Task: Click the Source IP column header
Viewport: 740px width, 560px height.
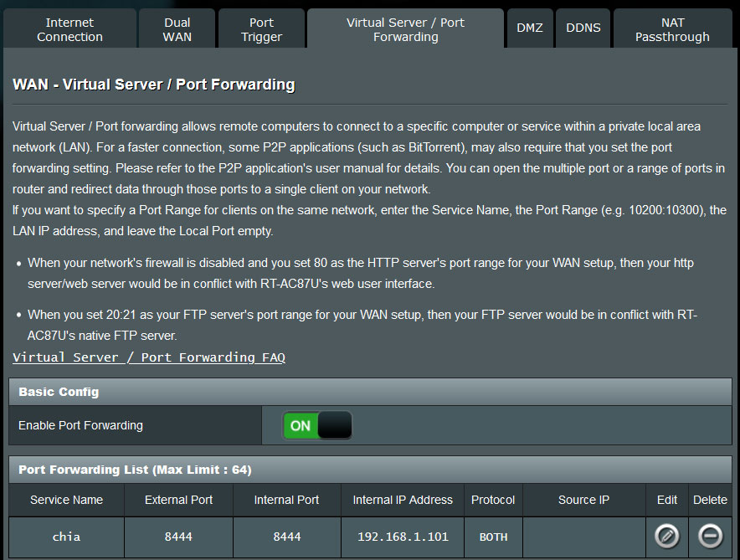Action: click(x=583, y=500)
